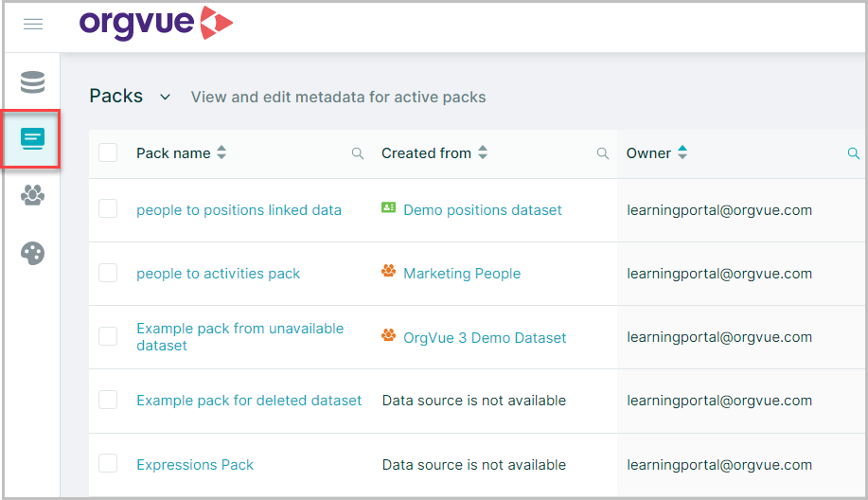
Task: Check the people to positions linked data row
Action: (x=108, y=208)
